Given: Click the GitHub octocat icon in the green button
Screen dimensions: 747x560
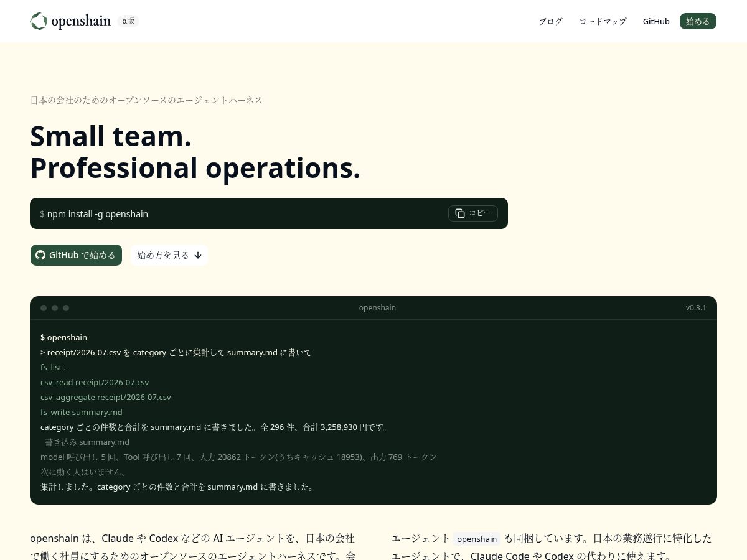Looking at the screenshot, I should coord(40,255).
